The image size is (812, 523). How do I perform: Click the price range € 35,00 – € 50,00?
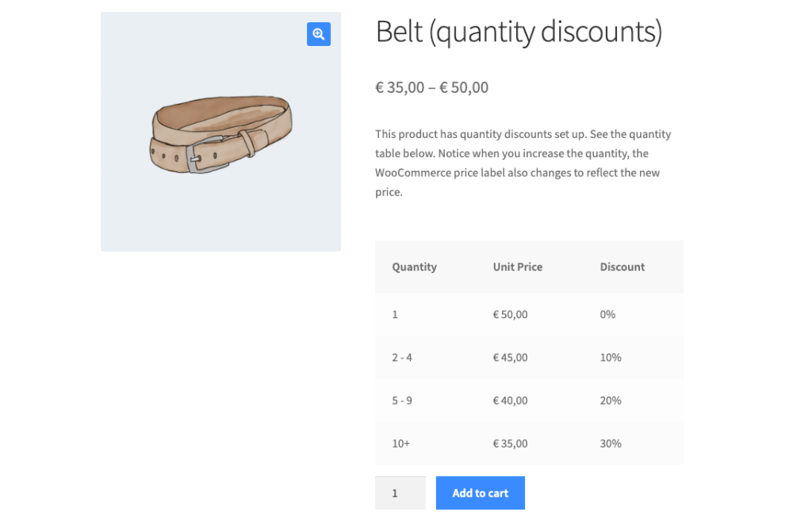pyautogui.click(x=432, y=87)
